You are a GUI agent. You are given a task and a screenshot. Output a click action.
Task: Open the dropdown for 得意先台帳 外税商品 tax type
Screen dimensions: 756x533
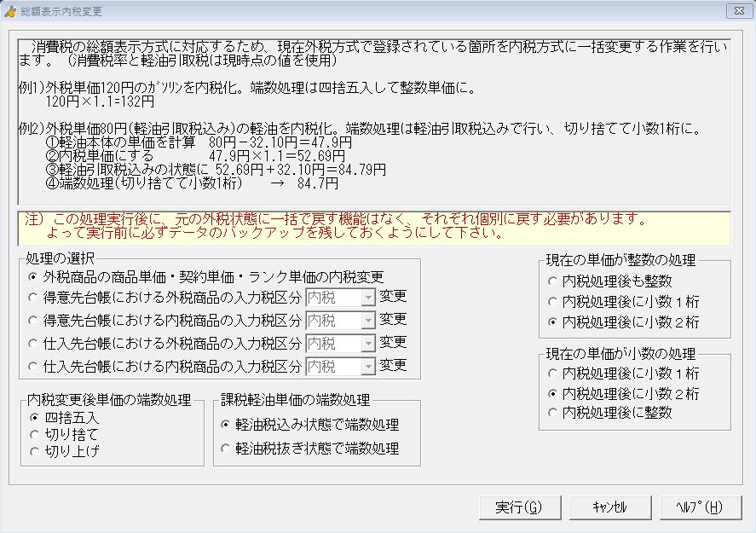point(367,297)
